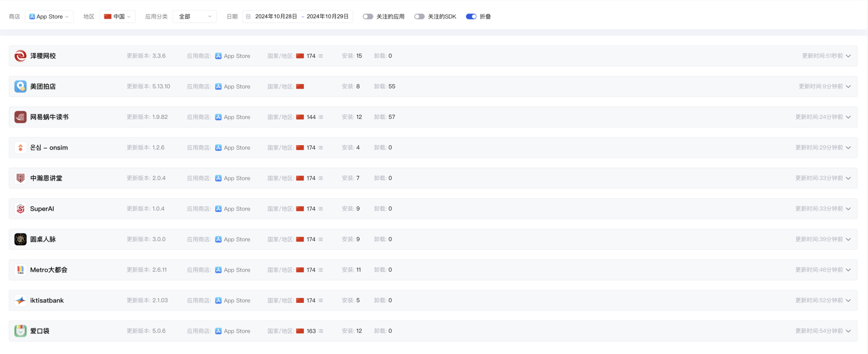
Task: Click the 圆桌人脉 app icon
Action: [x=20, y=239]
